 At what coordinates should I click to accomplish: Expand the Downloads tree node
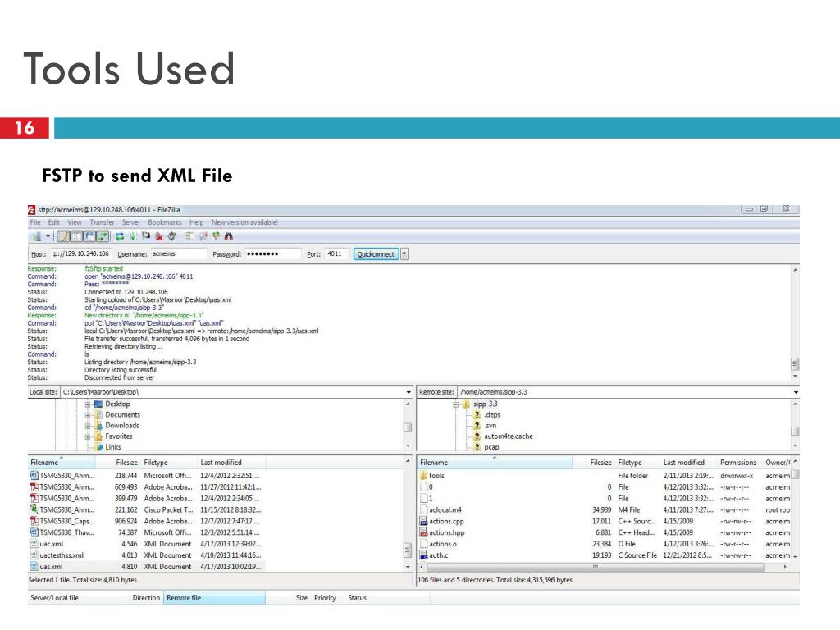click(88, 426)
